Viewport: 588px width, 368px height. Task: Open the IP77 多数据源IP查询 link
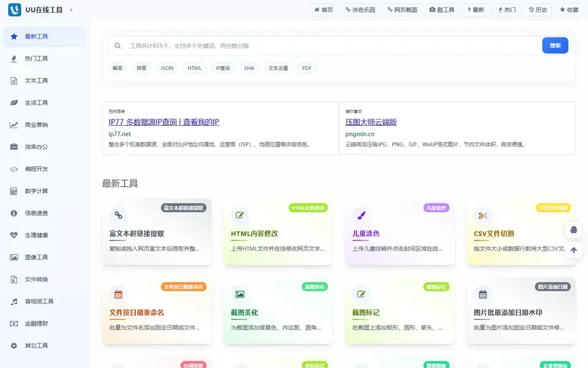(x=164, y=122)
